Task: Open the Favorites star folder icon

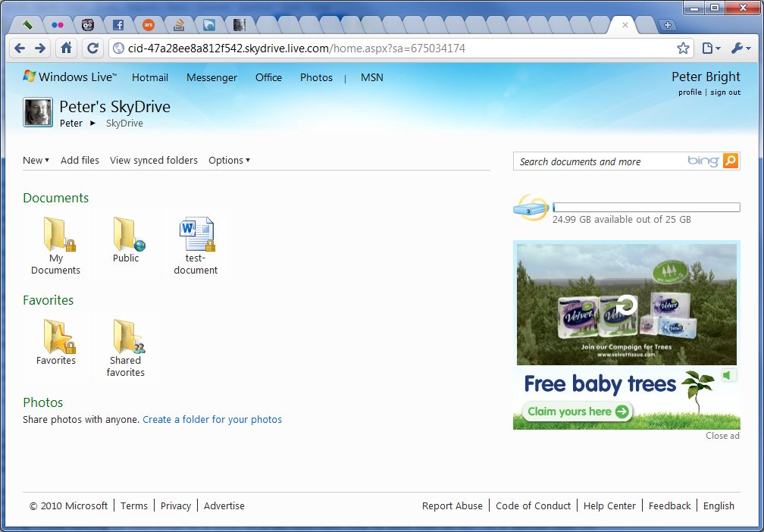Action: point(59,336)
